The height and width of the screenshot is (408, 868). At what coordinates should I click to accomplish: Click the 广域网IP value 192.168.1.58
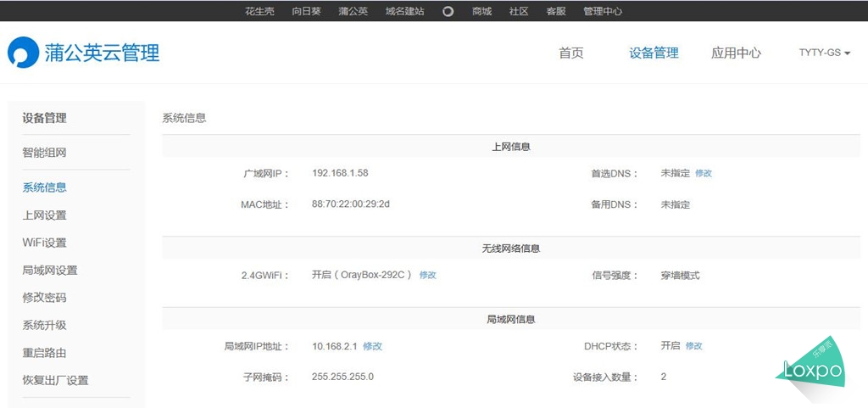click(x=340, y=173)
